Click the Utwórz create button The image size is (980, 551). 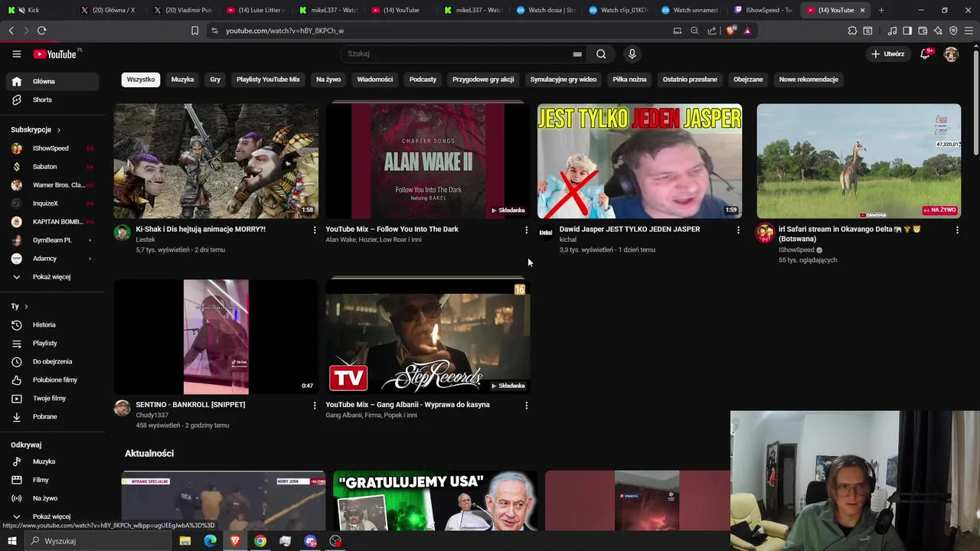coord(888,54)
